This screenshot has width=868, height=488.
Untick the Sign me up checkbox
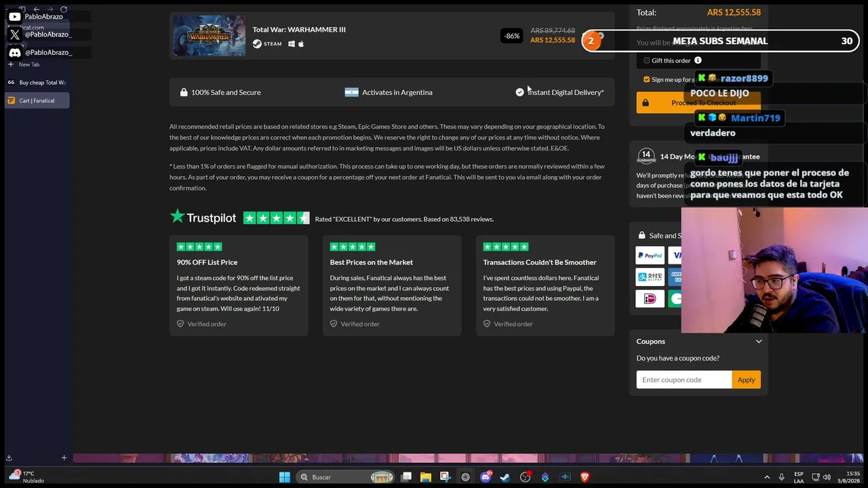(647, 79)
